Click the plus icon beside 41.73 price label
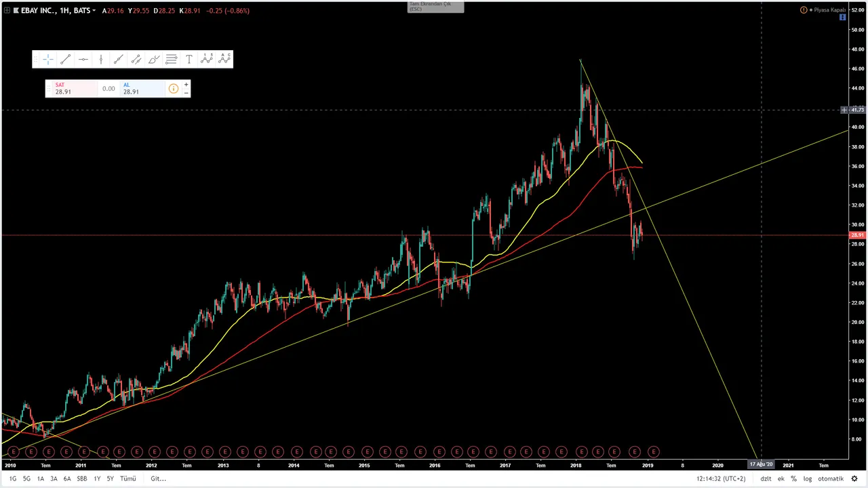The image size is (868, 488). point(844,110)
